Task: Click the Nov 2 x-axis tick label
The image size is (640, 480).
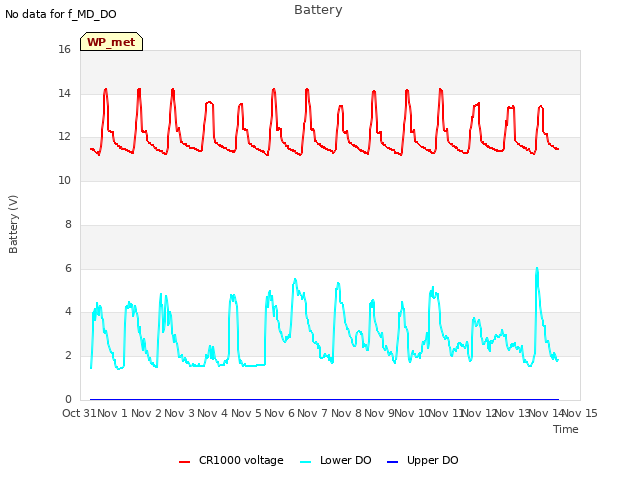Action: pyautogui.click(x=146, y=413)
